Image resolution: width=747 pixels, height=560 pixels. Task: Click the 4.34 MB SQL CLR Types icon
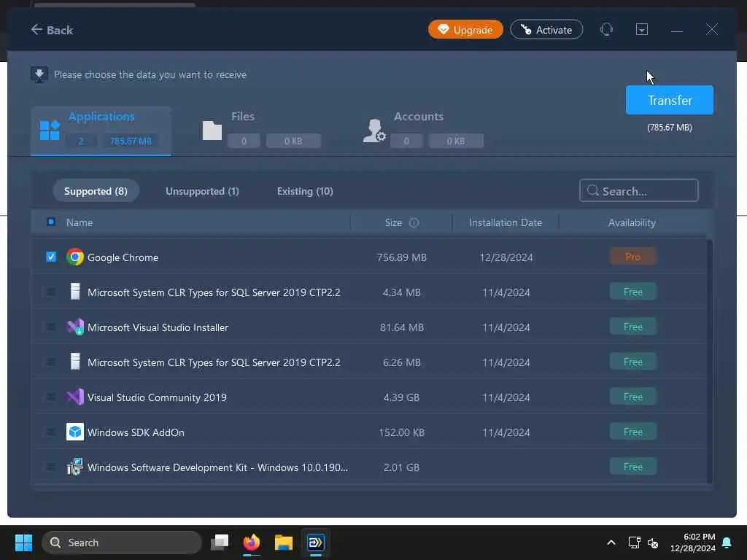75,292
